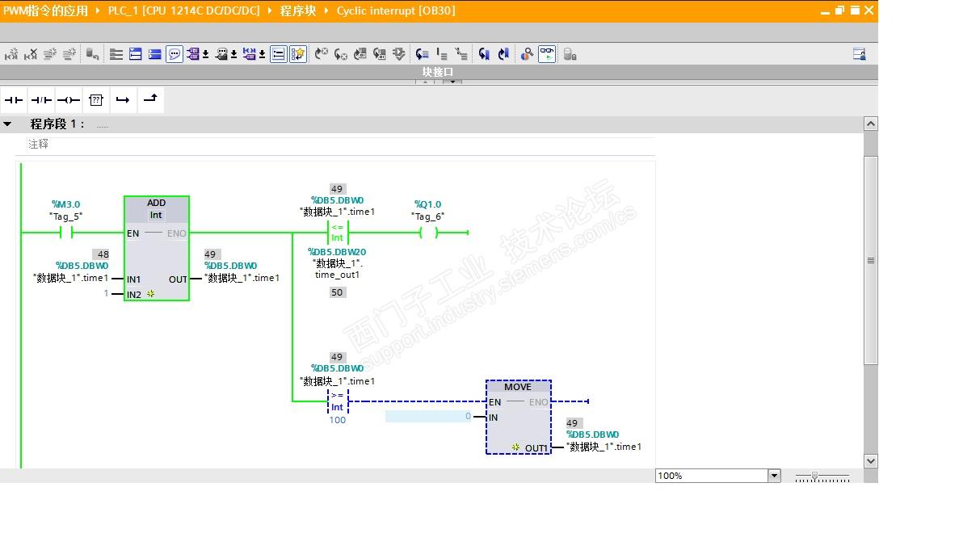This screenshot has height=550, width=980.
Task: Open the operand representation dropdown arrow
Action: (x=262, y=55)
